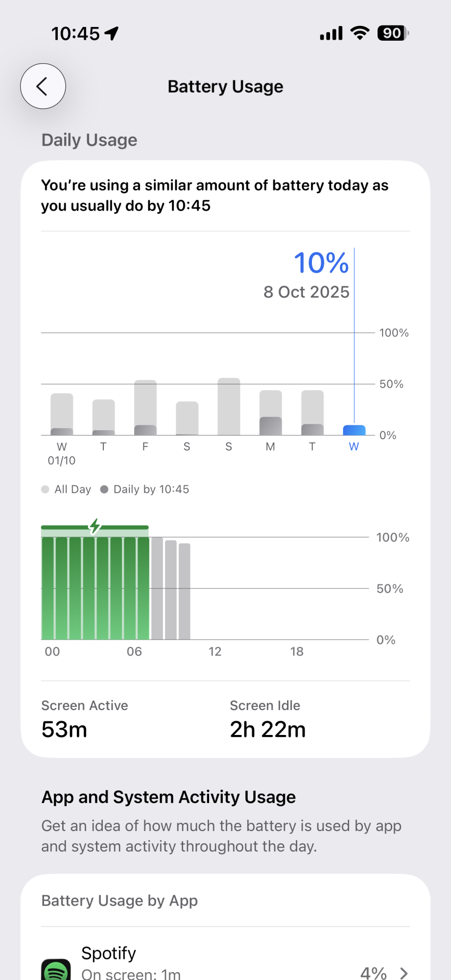The height and width of the screenshot is (980, 451).
Task: Tap the last gray hourly battery bar
Action: (184, 591)
